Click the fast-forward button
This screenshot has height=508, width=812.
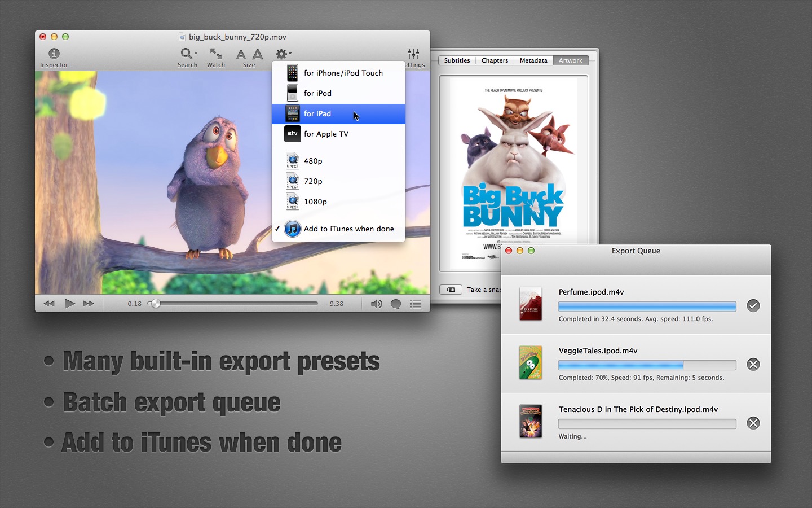[x=89, y=304]
